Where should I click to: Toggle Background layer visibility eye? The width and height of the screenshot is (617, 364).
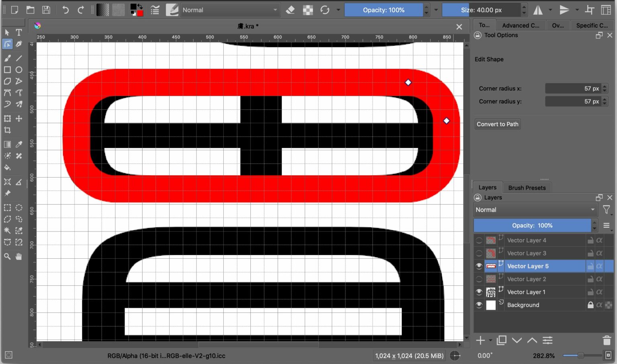(479, 305)
